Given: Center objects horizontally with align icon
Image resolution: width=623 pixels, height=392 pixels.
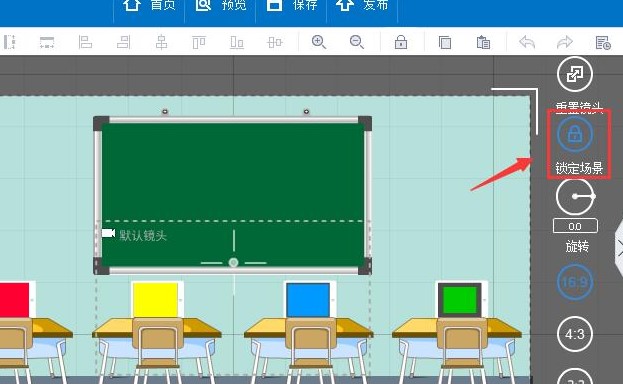Looking at the screenshot, I should coord(161,42).
